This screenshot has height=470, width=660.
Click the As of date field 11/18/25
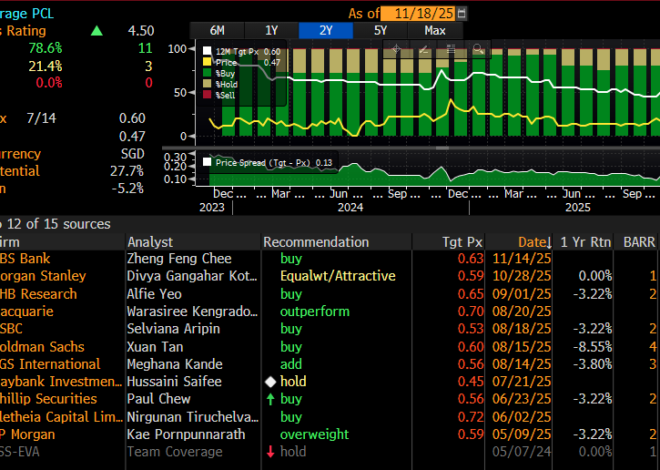coord(419,13)
